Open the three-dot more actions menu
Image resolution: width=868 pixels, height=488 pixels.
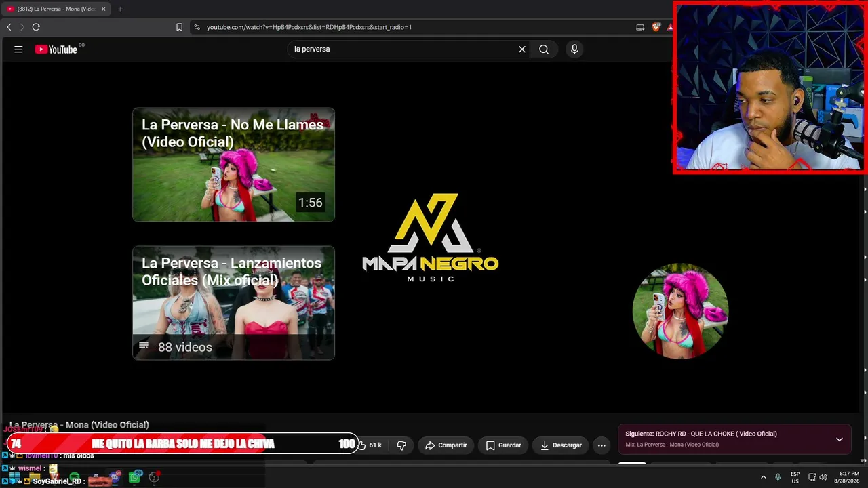coord(601,445)
